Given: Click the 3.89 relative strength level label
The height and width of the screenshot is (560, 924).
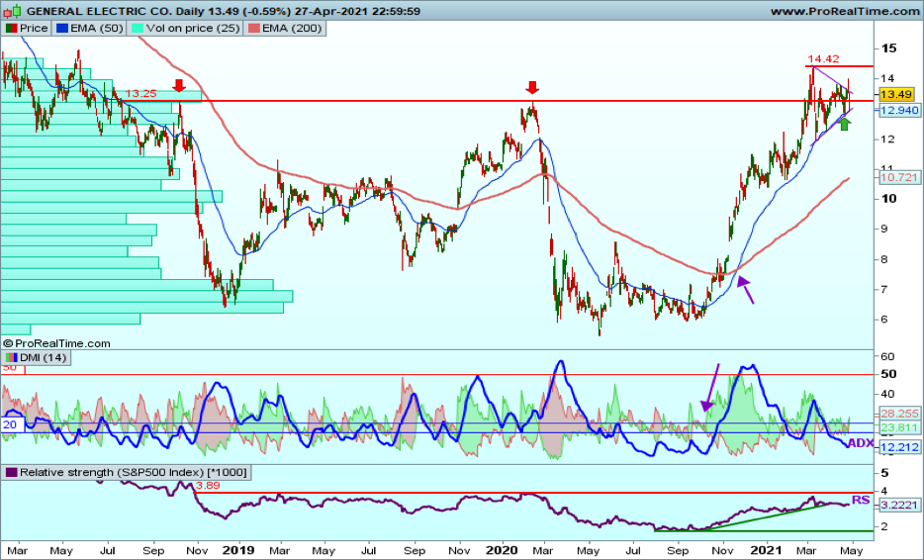Looking at the screenshot, I should pos(208,486).
